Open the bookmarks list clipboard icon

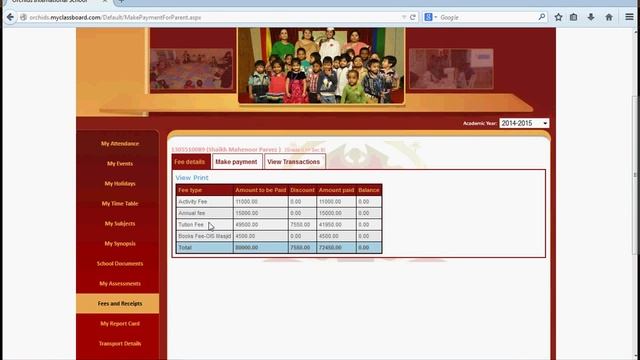(x=573, y=17)
